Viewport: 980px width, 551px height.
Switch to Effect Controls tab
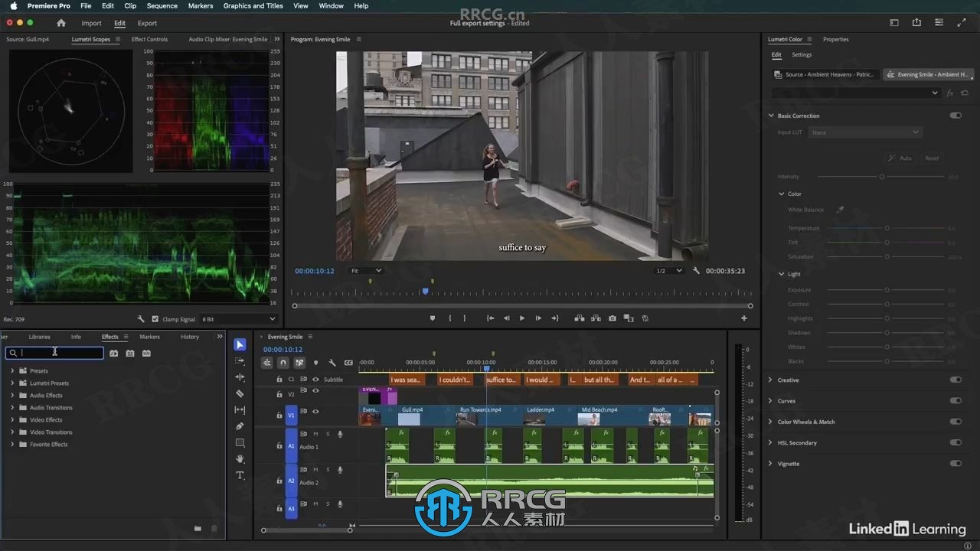click(149, 39)
